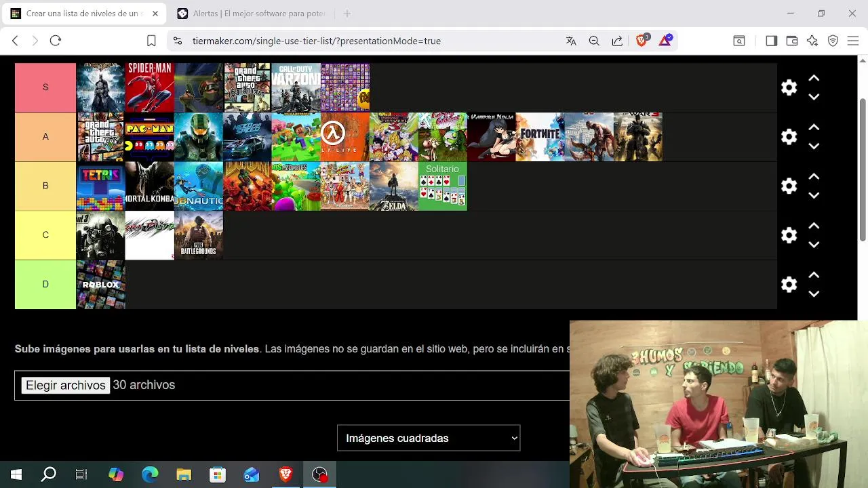This screenshot has height=488, width=868.
Task: Open the translate page icon
Action: 571,41
